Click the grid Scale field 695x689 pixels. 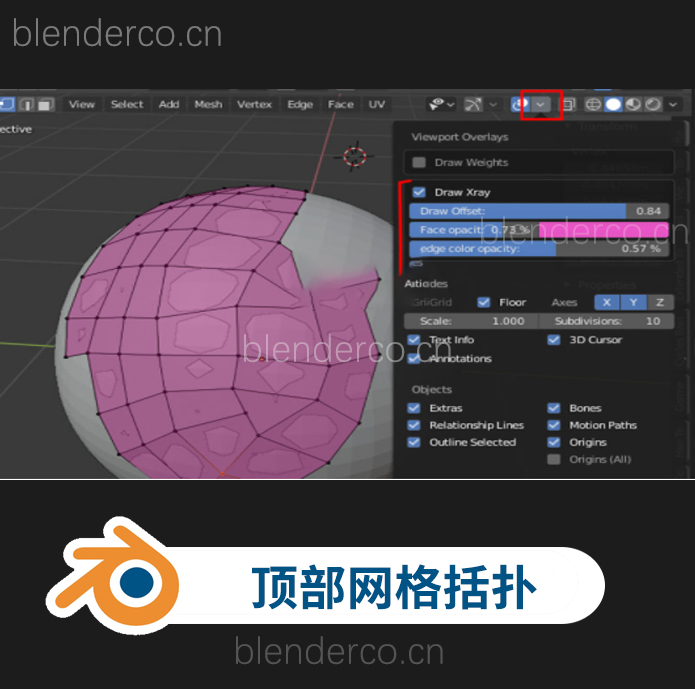(x=471, y=321)
